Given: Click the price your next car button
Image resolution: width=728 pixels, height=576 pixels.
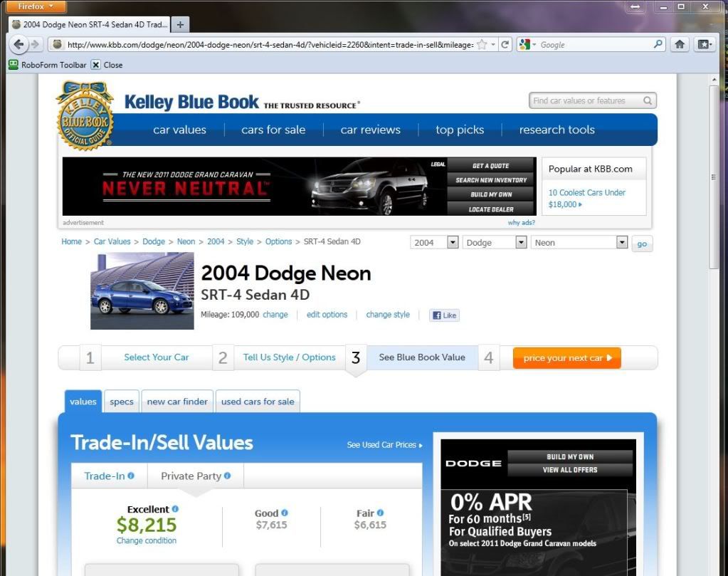Looking at the screenshot, I should [567, 357].
